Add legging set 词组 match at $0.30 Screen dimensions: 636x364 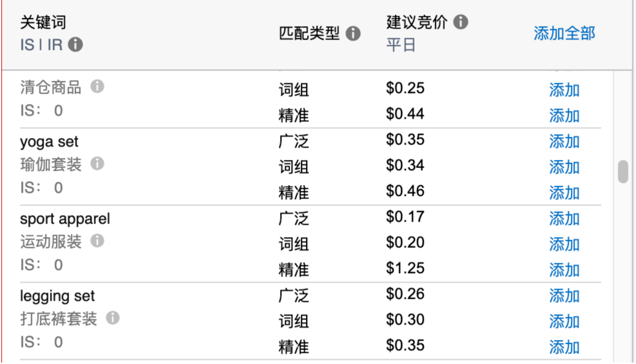(x=564, y=322)
